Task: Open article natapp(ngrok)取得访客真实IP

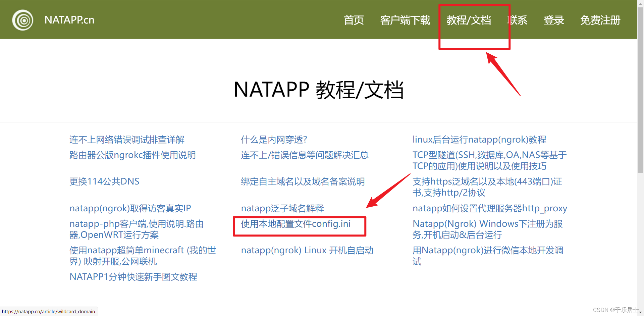Action: pyautogui.click(x=130, y=208)
